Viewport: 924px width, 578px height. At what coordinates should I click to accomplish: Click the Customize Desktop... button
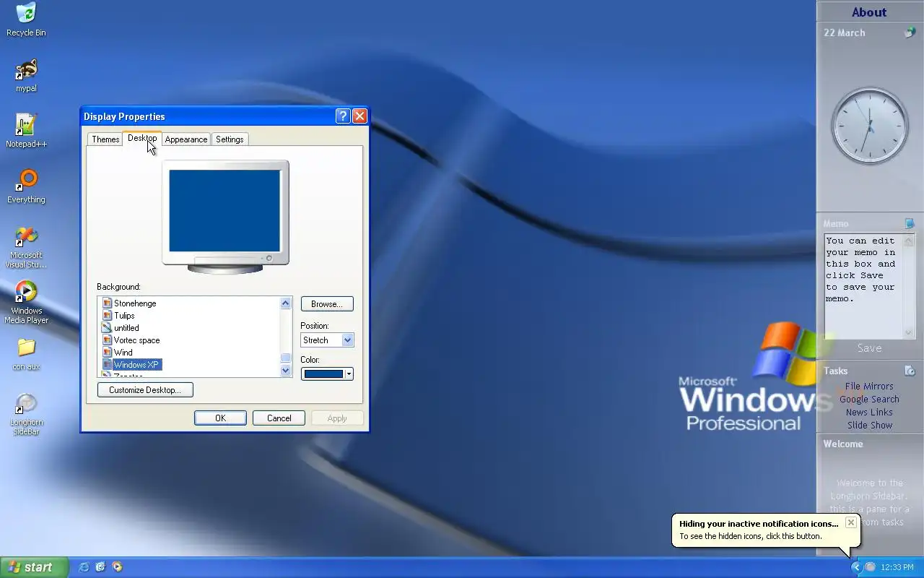pyautogui.click(x=145, y=390)
